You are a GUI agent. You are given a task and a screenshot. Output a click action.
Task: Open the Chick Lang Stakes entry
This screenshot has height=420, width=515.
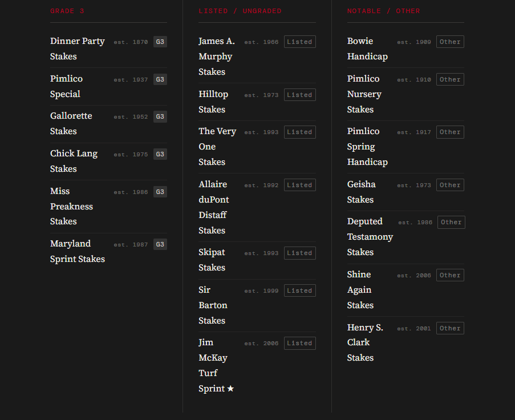coord(74,161)
